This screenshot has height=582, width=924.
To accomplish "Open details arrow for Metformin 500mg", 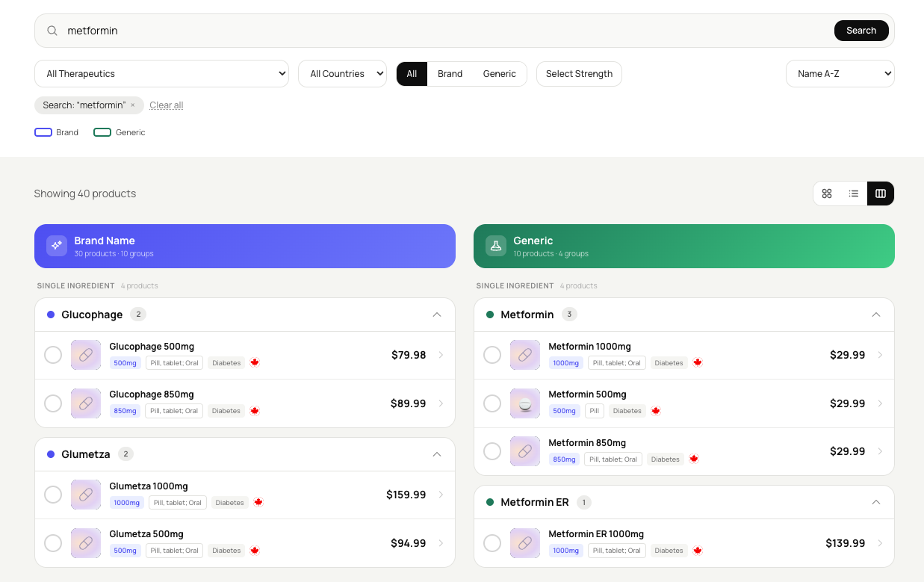I will 880,403.
